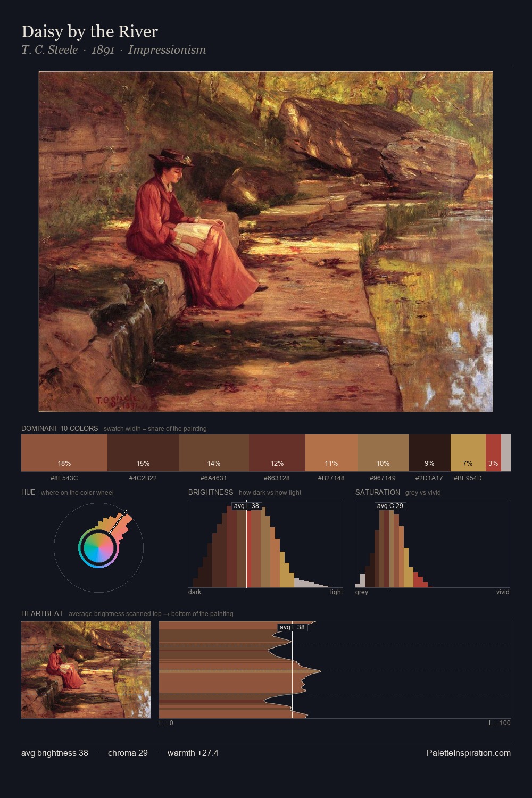Click the L = 100 axis label
This screenshot has width=532, height=798.
(500, 723)
